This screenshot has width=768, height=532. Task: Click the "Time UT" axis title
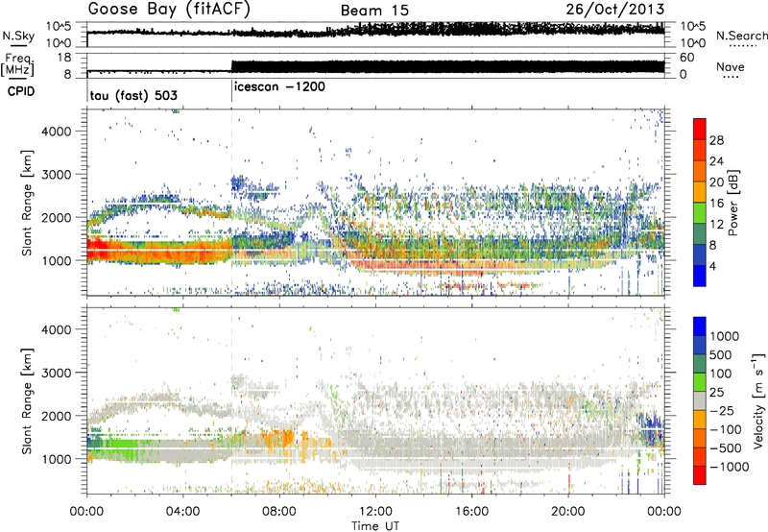tap(375, 525)
